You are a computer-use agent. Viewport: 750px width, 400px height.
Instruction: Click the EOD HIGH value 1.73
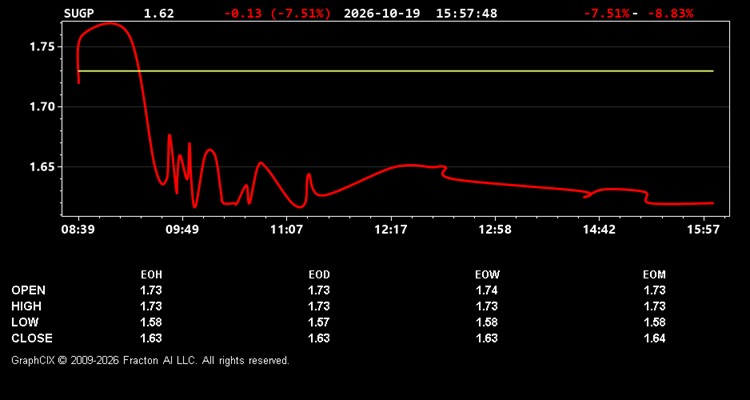point(319,306)
